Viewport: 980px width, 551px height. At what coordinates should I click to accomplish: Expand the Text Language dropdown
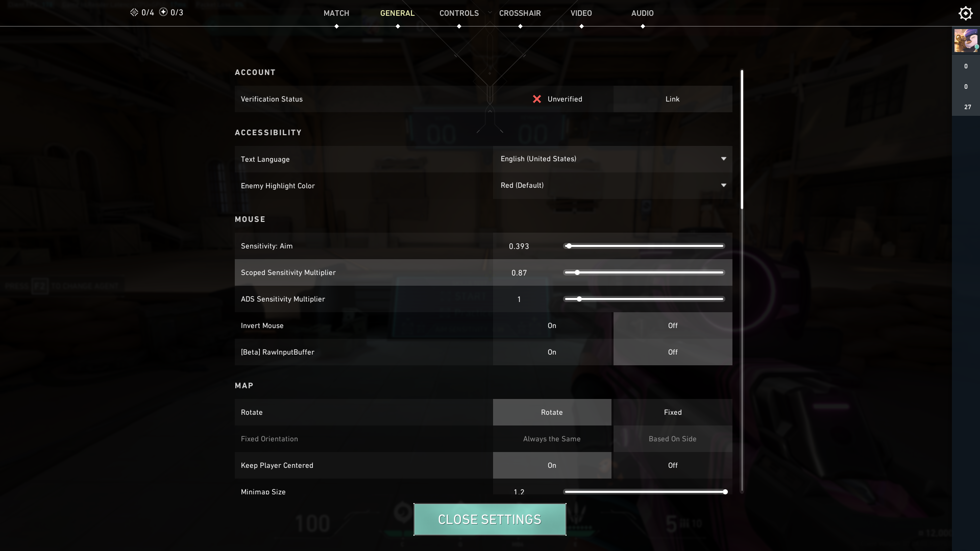612,159
